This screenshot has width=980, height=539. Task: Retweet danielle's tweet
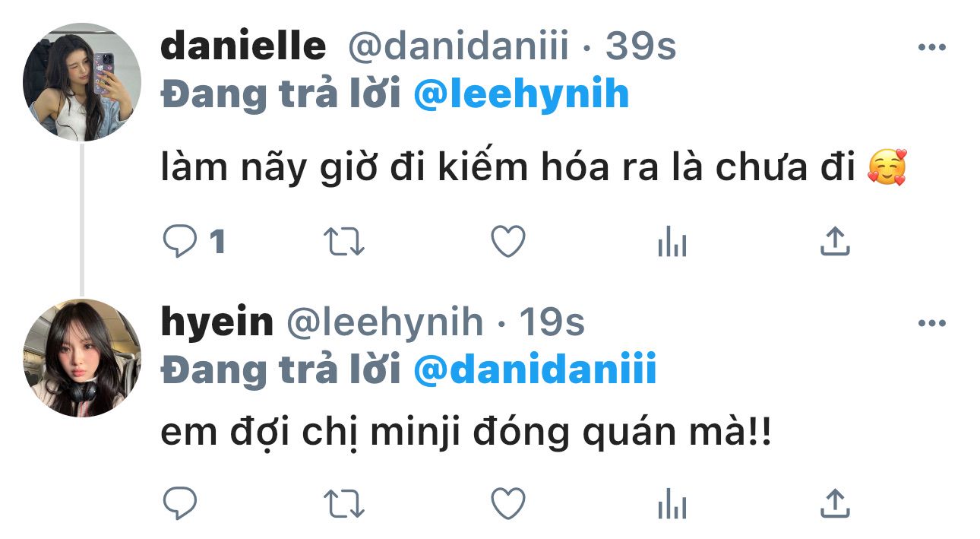[x=344, y=243]
